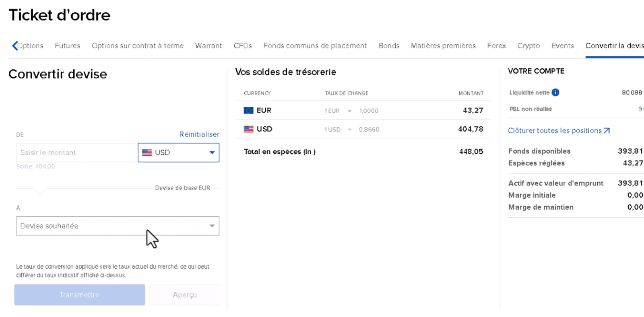Viewport: 644px width, 317px height.
Task: Click the Solde: 404,00 balance text
Action: click(x=35, y=167)
